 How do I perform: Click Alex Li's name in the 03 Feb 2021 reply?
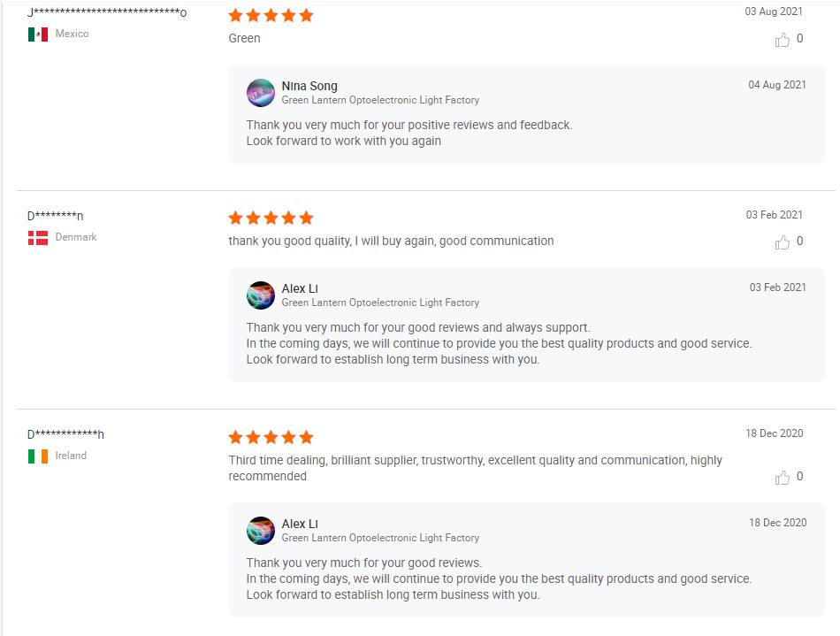300,288
